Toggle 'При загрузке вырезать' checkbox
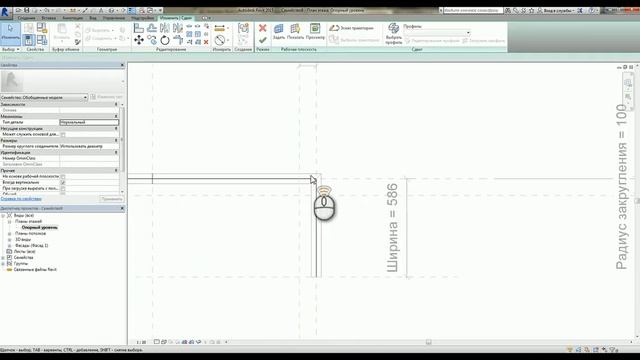This screenshot has width=640, height=360. (x=63, y=189)
